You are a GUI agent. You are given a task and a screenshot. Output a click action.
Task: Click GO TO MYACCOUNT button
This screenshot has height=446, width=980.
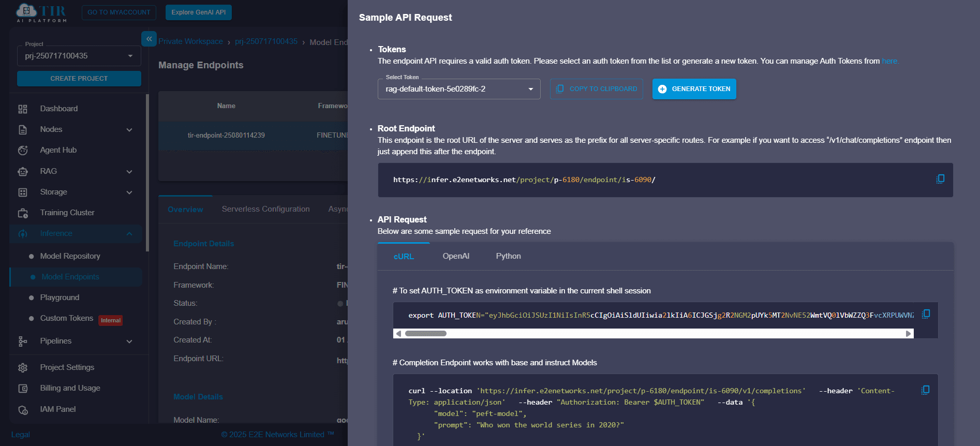click(x=119, y=12)
